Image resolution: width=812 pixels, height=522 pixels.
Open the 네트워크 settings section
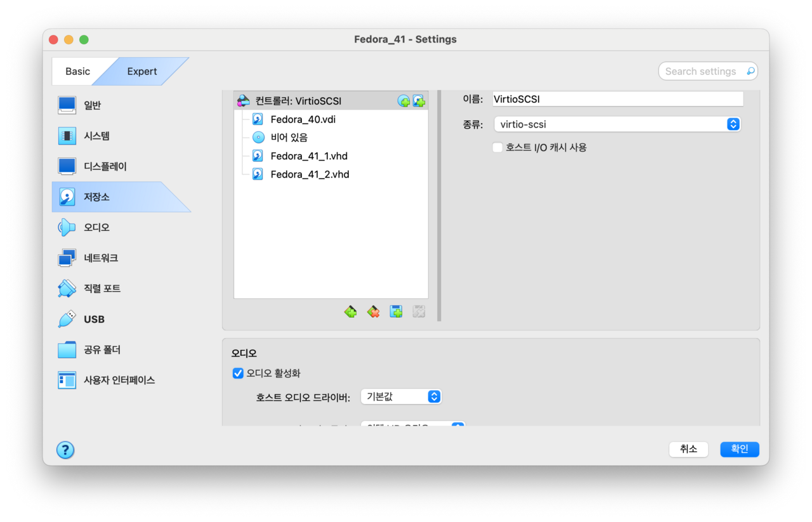tap(101, 258)
